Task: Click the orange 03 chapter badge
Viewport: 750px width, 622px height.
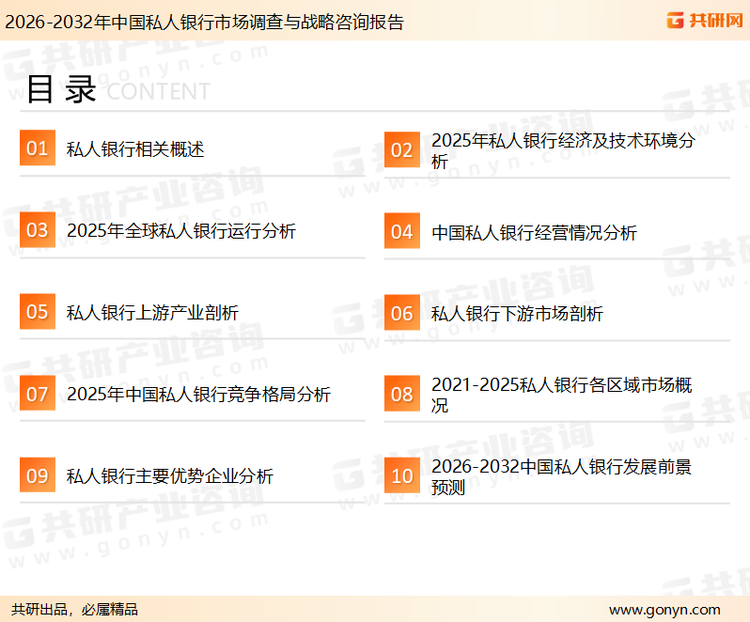Action: (x=37, y=231)
